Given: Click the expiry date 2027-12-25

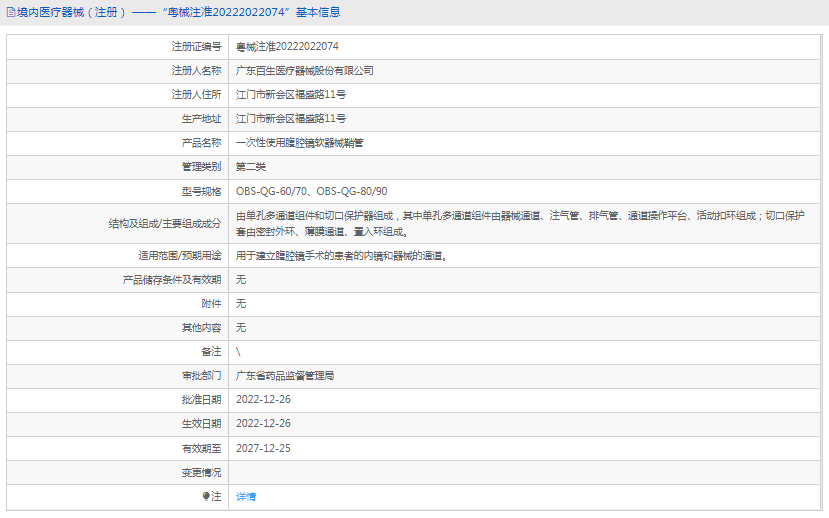Looking at the screenshot, I should 263,448.
